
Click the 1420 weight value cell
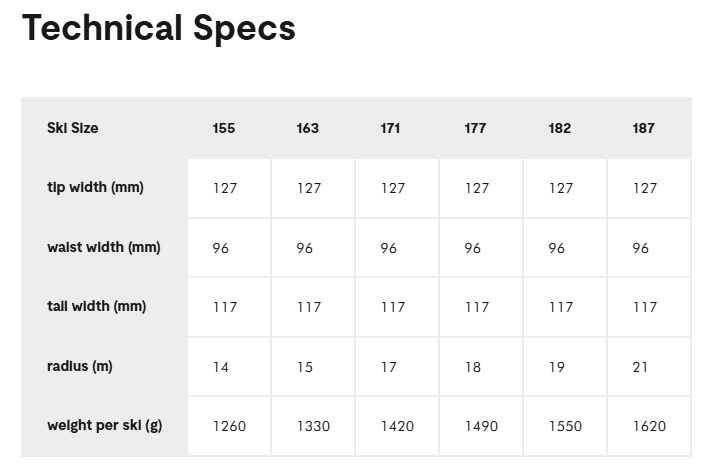click(397, 426)
